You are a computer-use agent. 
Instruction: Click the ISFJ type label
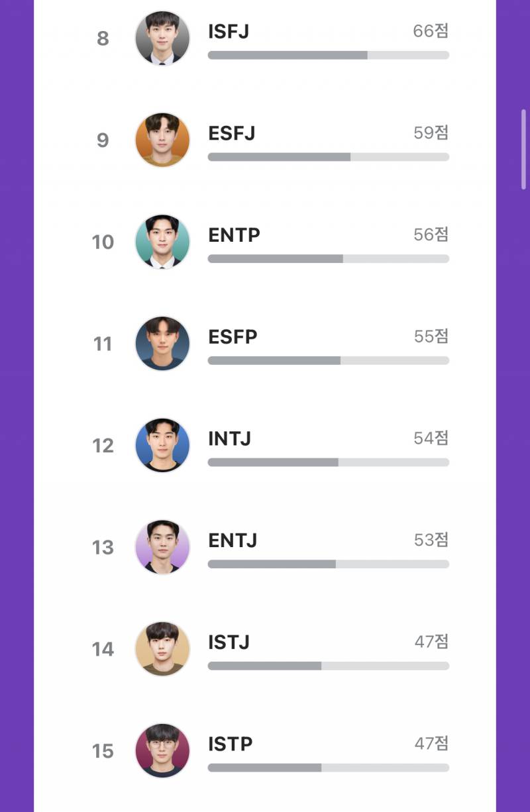pyautogui.click(x=229, y=31)
